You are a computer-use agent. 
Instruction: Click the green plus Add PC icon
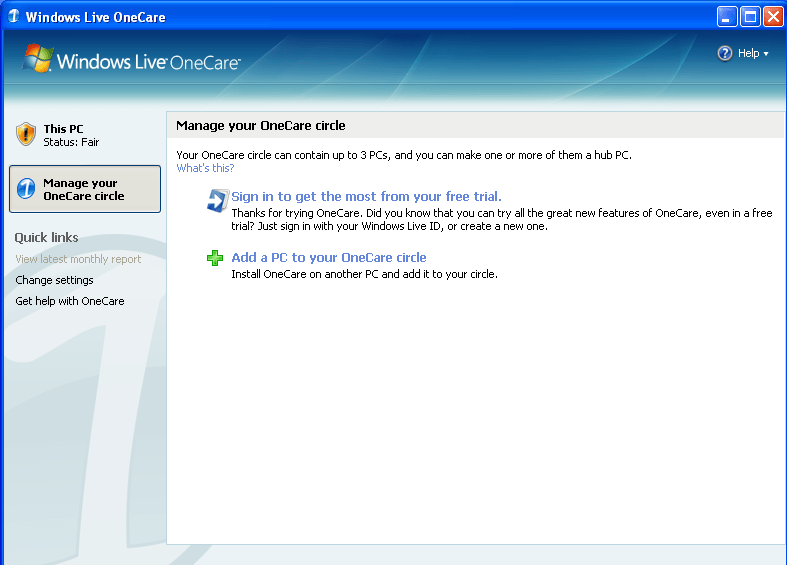pos(215,258)
